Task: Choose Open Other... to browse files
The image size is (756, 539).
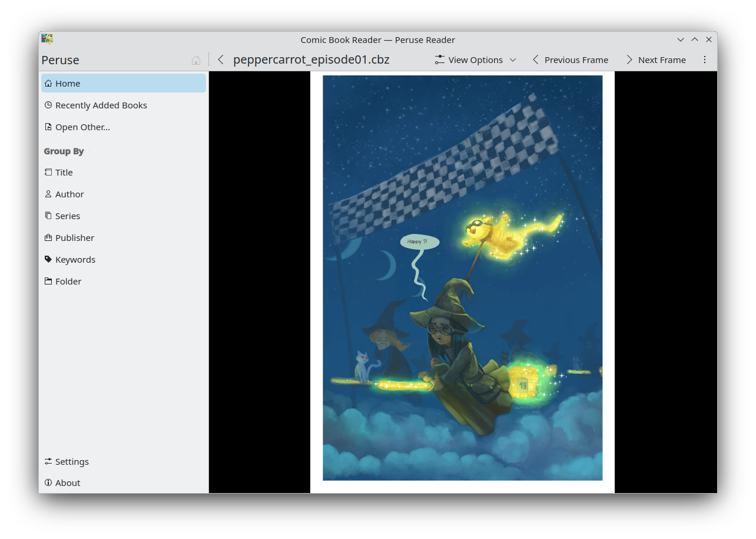Action: [82, 127]
